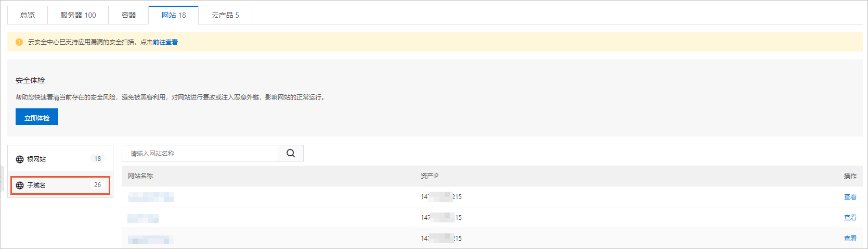Click into 请输入网站名称 search field

pos(200,153)
